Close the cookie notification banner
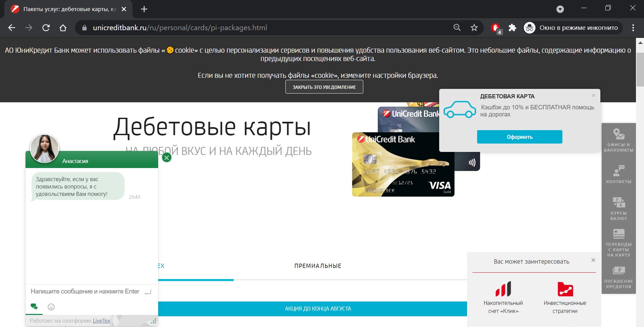The height and width of the screenshot is (327, 644). point(324,87)
